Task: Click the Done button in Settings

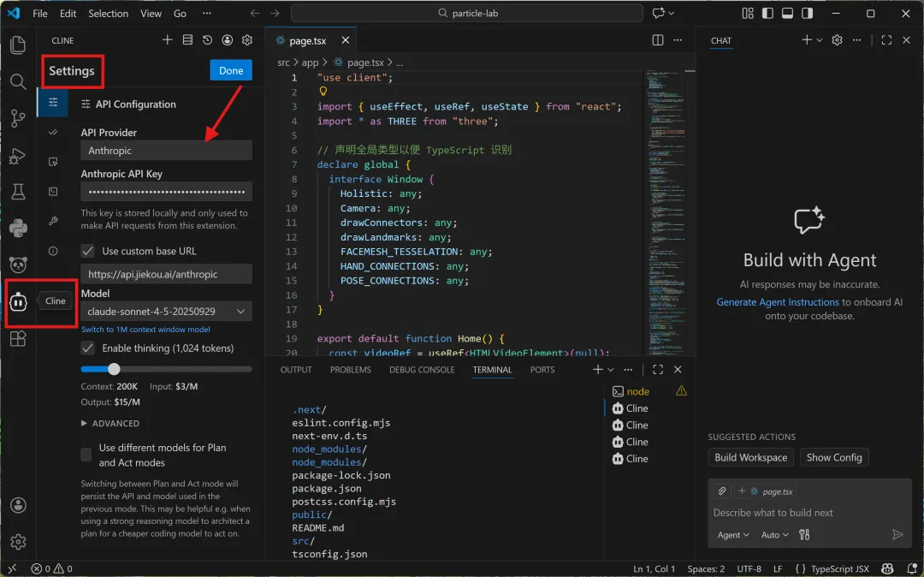Action: 231,70
